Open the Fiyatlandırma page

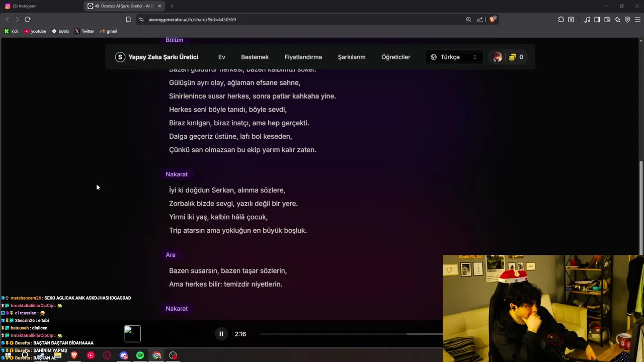[303, 57]
